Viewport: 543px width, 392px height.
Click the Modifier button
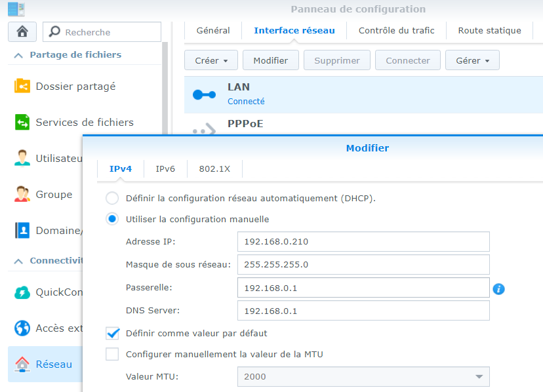click(270, 60)
